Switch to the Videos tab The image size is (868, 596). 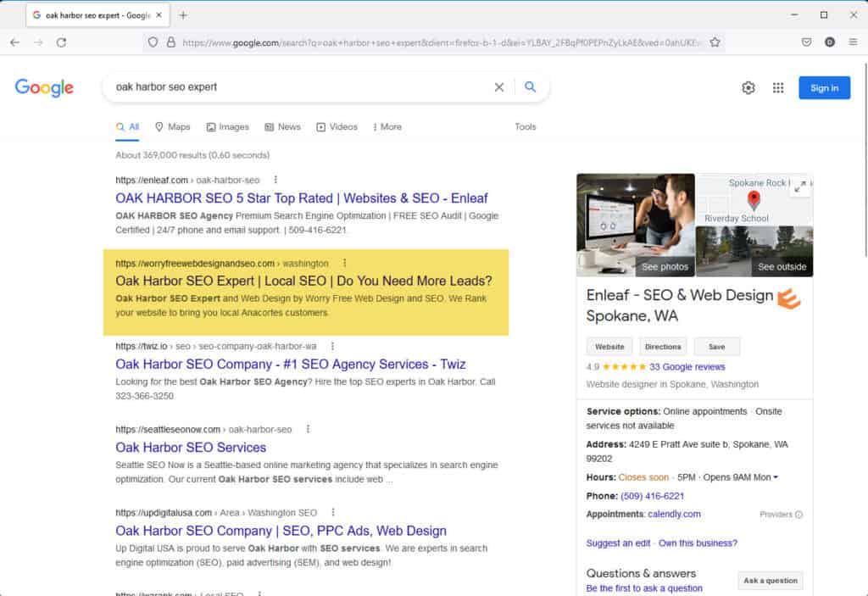(x=337, y=127)
